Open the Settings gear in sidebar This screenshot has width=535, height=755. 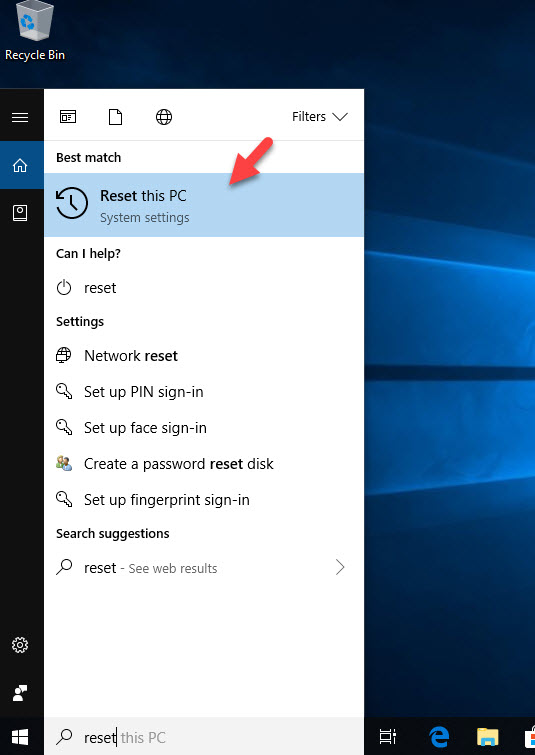click(20, 645)
